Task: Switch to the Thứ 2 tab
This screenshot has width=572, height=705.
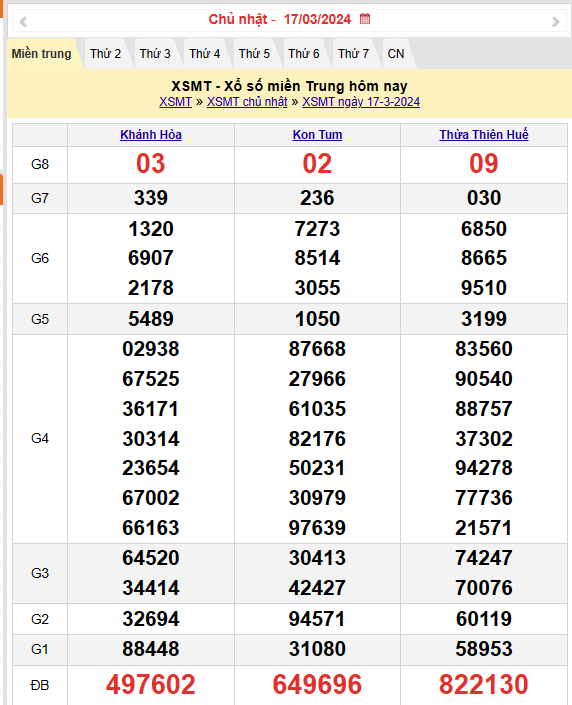Action: click(105, 54)
